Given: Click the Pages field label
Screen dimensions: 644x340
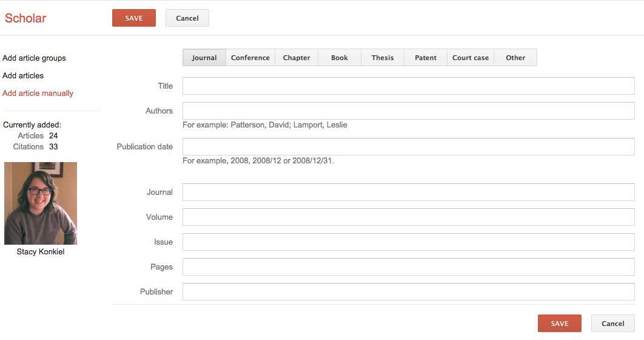Looking at the screenshot, I should pos(161,267).
